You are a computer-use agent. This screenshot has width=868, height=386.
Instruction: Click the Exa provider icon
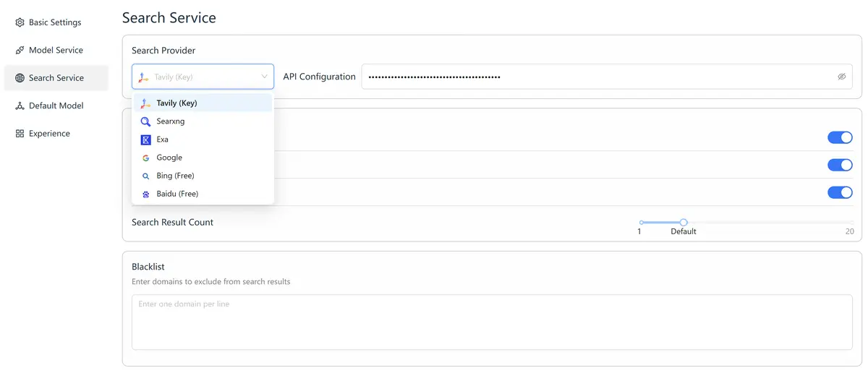point(145,140)
